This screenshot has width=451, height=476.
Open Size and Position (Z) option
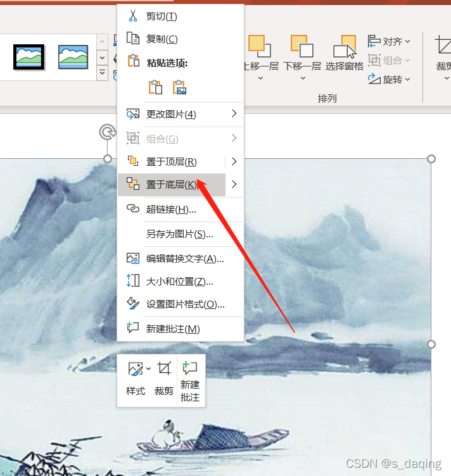coord(179,282)
